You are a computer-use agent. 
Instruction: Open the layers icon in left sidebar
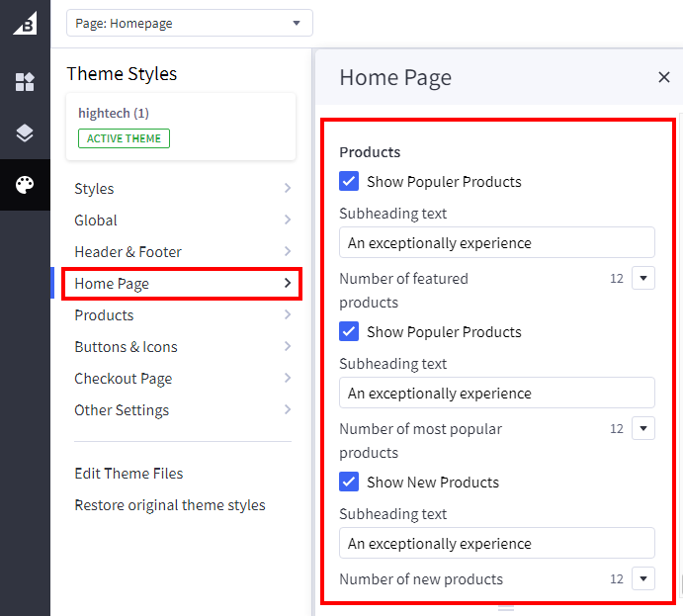25,133
